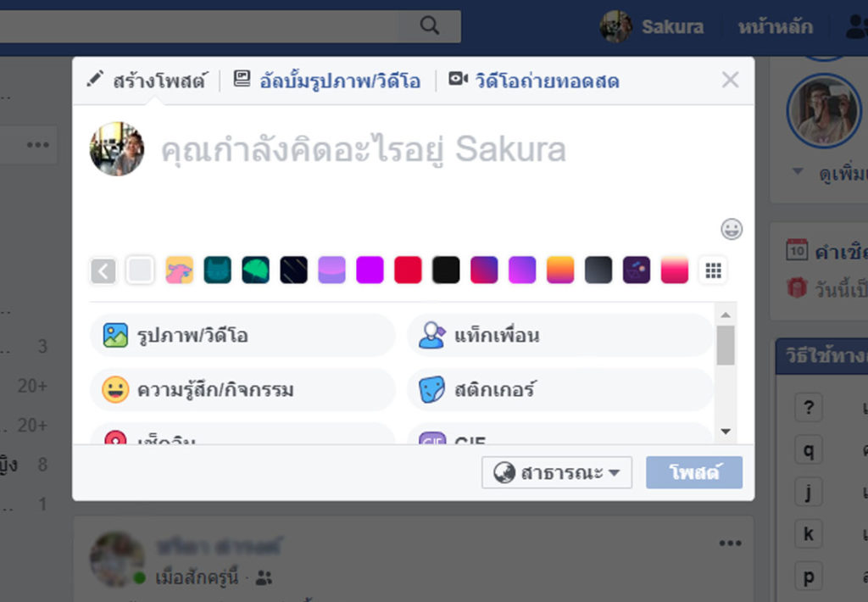Open the background grid to see more backgrounds
868x602 pixels.
pyautogui.click(x=713, y=270)
